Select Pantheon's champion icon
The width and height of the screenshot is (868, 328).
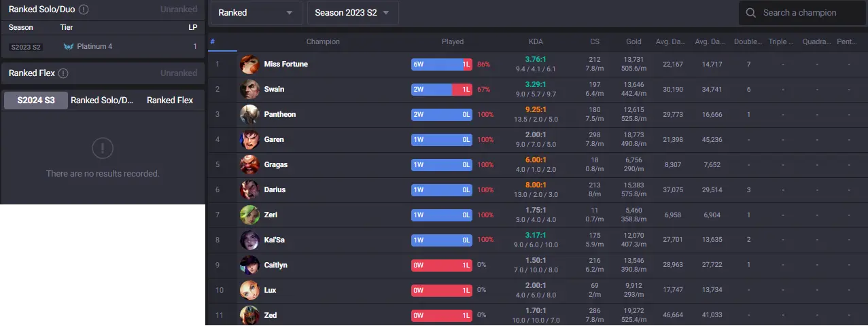pos(249,115)
